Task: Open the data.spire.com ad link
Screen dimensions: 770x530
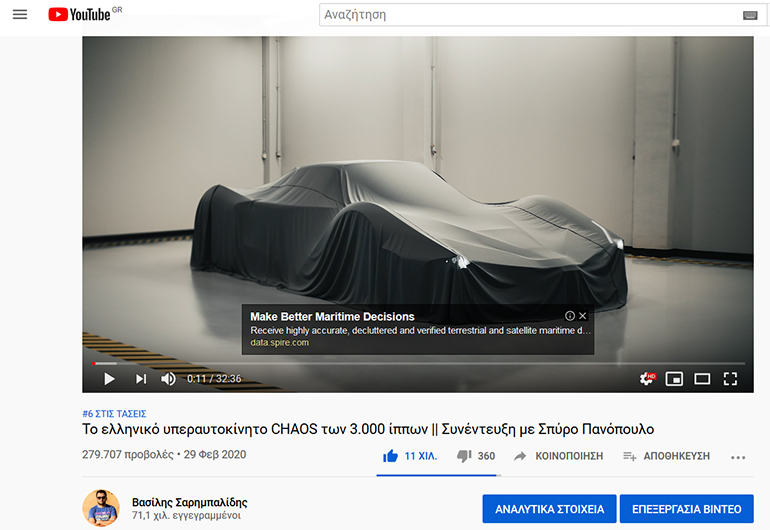Action: 279,342
